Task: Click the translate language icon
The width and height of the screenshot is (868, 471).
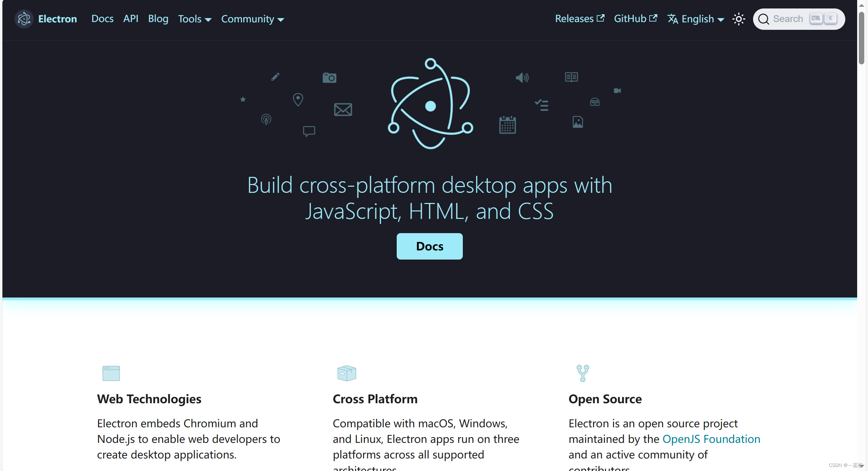Action: coord(673,19)
